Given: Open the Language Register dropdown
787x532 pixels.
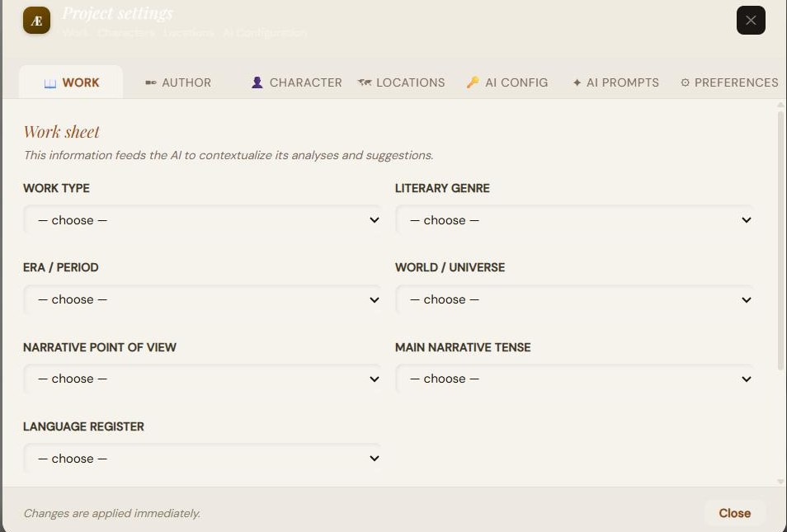Looking at the screenshot, I should (x=202, y=459).
